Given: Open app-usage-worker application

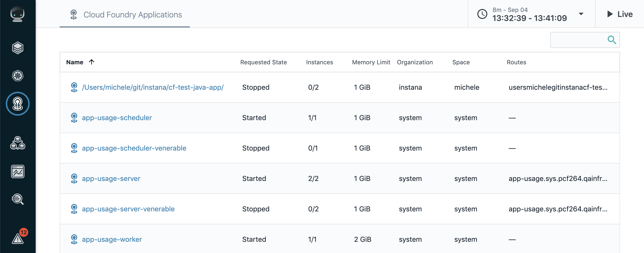Looking at the screenshot, I should pyautogui.click(x=112, y=239).
